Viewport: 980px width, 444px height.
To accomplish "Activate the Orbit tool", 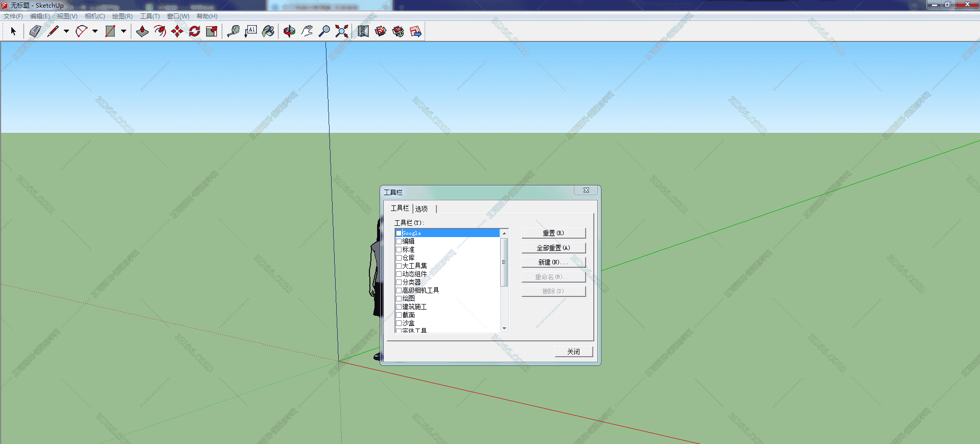I will 289,31.
